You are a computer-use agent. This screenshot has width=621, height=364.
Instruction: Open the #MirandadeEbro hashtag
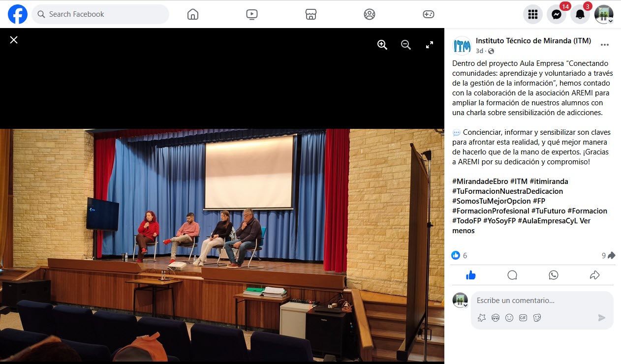480,182
